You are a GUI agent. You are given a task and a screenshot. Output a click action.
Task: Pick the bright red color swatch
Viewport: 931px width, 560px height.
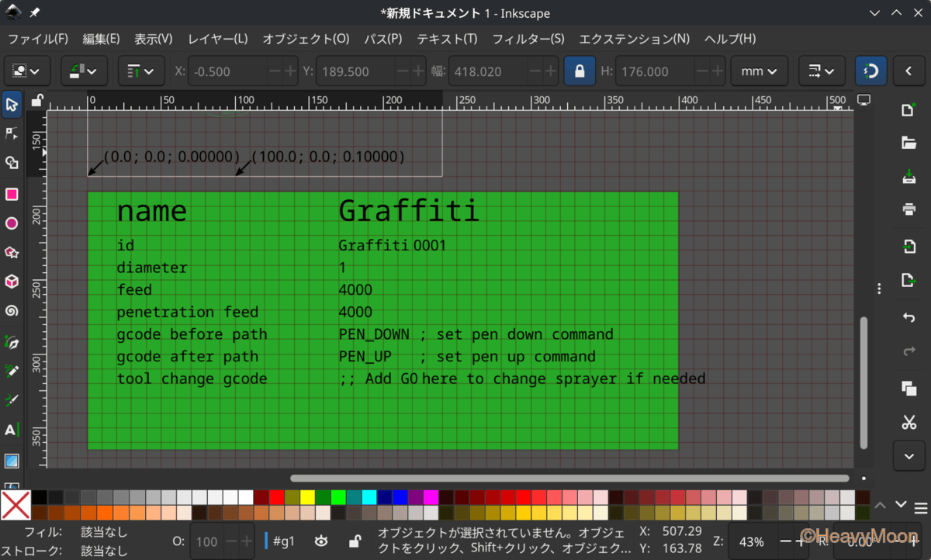[276, 497]
